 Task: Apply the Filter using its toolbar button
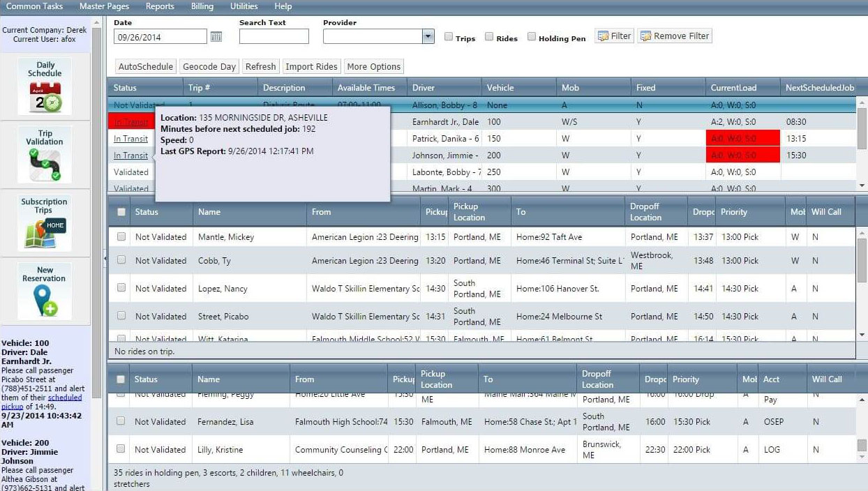613,36
